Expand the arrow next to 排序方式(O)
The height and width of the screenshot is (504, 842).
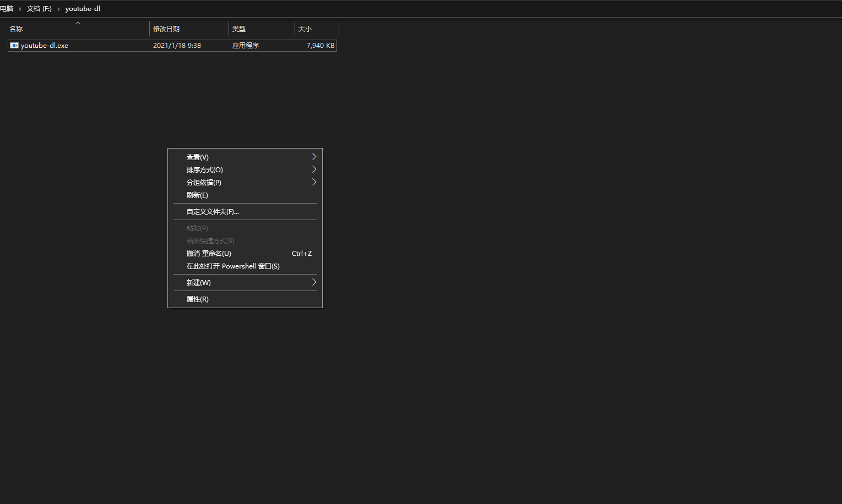pyautogui.click(x=314, y=169)
